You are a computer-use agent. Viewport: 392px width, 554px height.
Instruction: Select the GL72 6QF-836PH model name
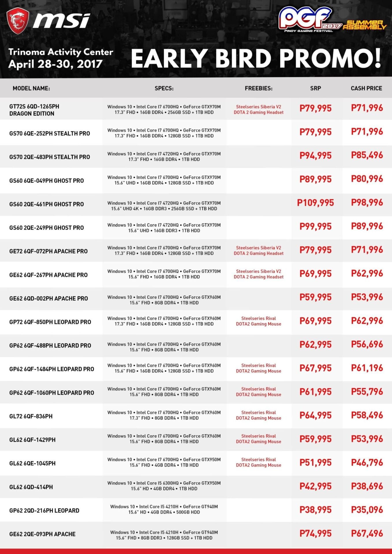pyautogui.click(x=31, y=416)
